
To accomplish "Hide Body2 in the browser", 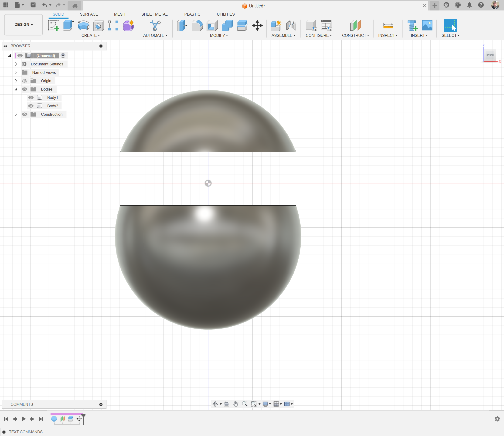I will click(31, 106).
